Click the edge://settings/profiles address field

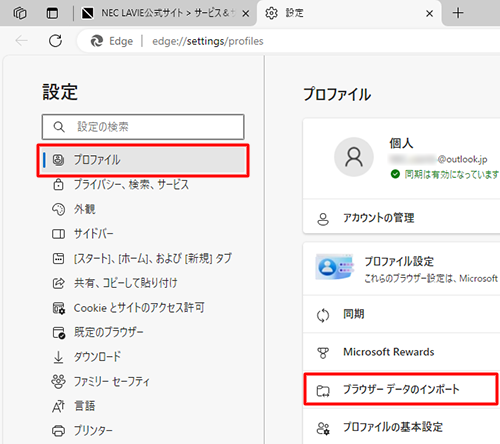click(x=208, y=41)
